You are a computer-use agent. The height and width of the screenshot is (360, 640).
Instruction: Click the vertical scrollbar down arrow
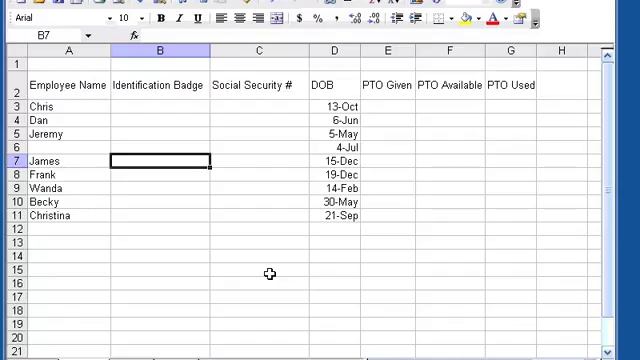coord(607,352)
